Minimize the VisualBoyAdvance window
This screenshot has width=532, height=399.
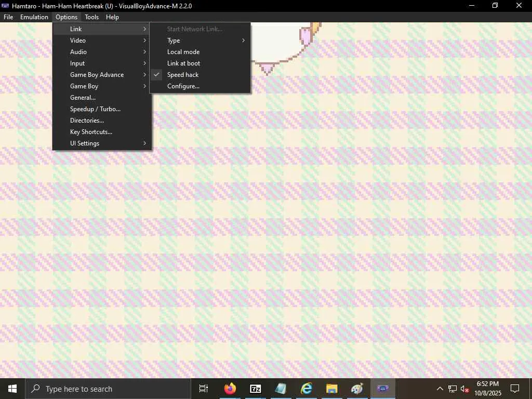[x=472, y=6]
